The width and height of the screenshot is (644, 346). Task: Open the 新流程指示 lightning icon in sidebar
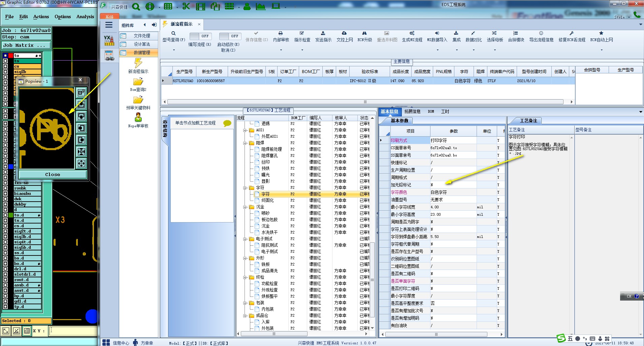[x=138, y=63]
